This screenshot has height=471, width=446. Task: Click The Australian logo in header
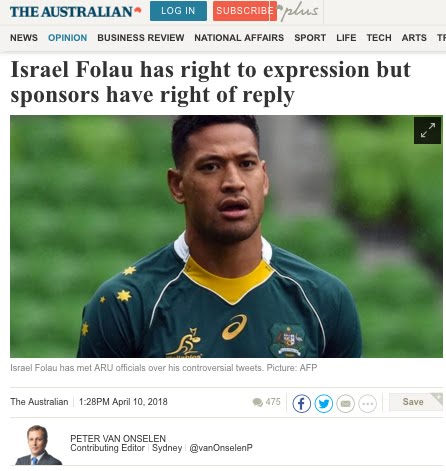tap(76, 12)
